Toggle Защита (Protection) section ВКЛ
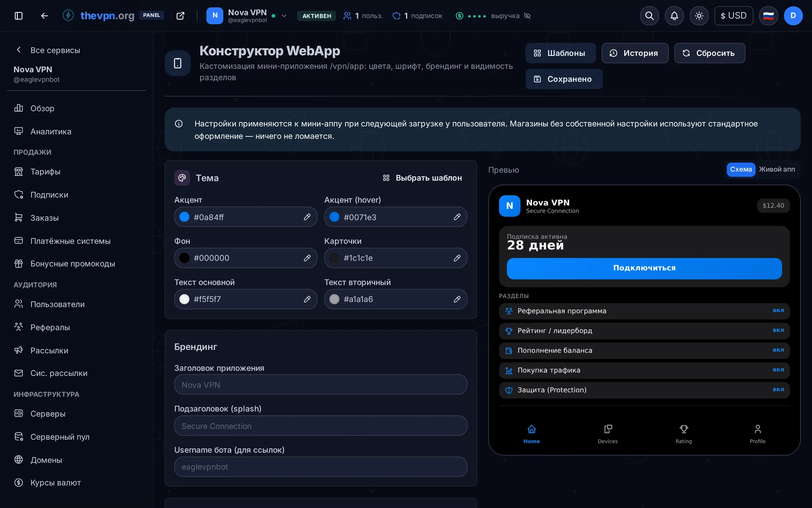This screenshot has width=812, height=508. coord(778,390)
